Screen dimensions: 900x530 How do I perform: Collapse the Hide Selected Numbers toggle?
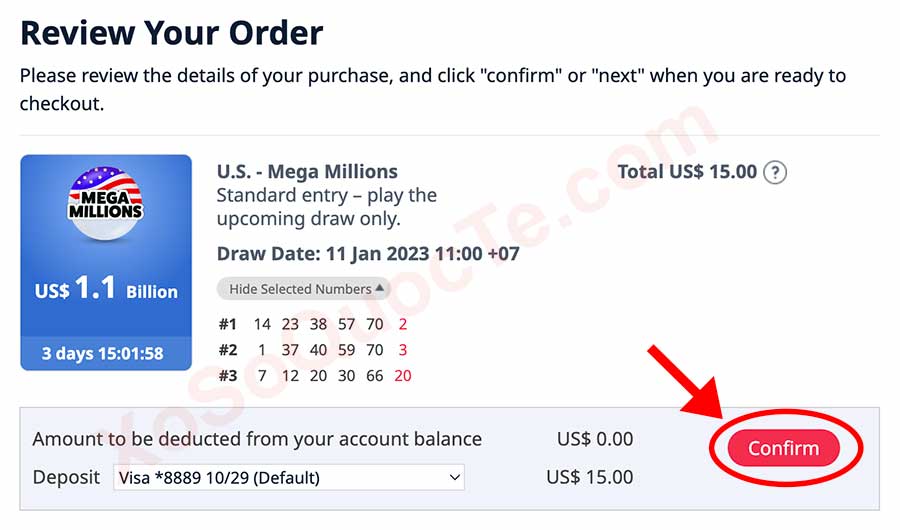(x=303, y=289)
